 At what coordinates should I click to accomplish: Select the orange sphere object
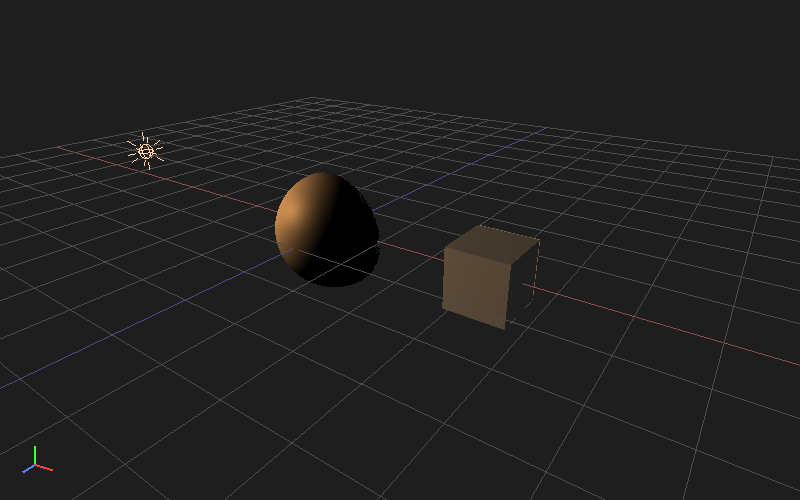click(x=327, y=229)
